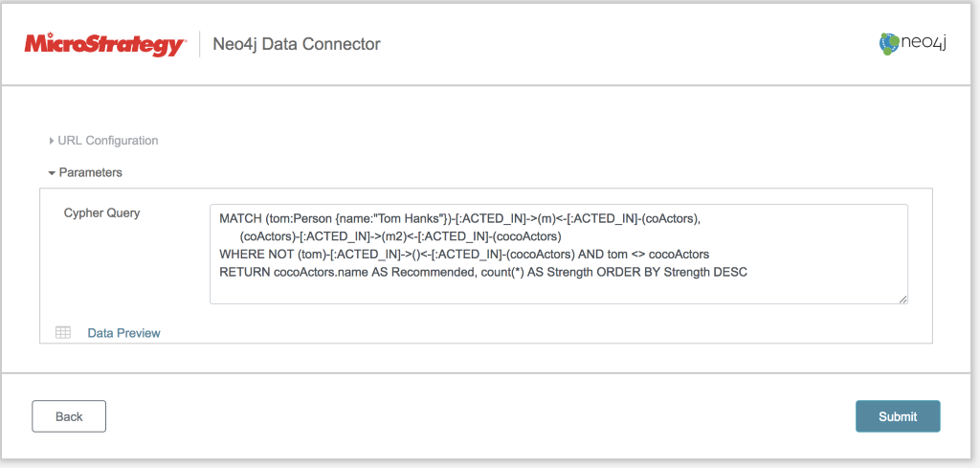Click the neo4j wordmark text
The height and width of the screenshot is (468, 980).
(x=924, y=43)
